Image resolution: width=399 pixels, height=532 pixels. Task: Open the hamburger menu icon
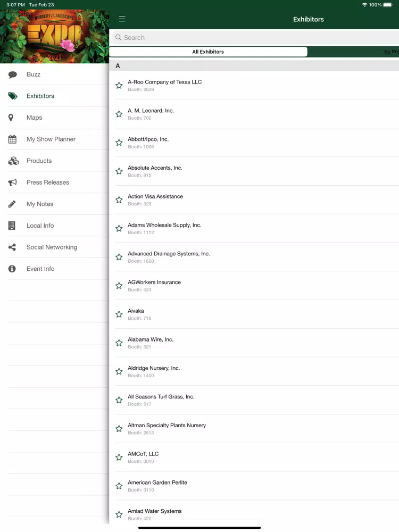122,19
